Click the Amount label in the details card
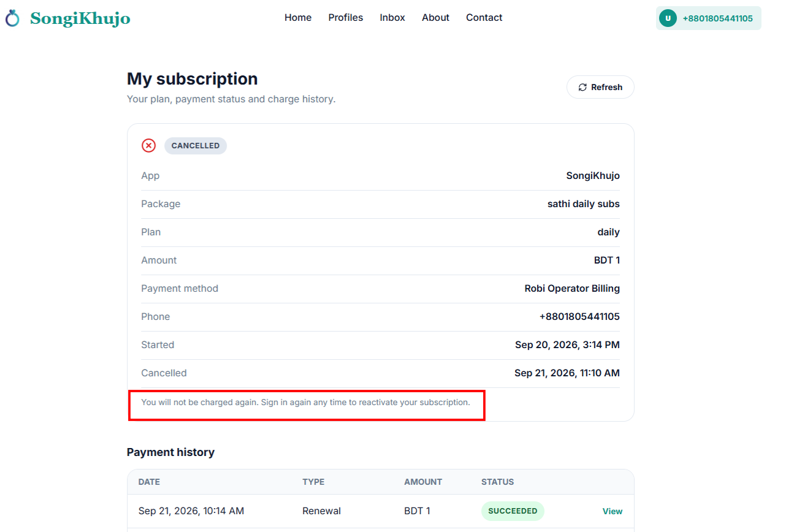 click(159, 260)
